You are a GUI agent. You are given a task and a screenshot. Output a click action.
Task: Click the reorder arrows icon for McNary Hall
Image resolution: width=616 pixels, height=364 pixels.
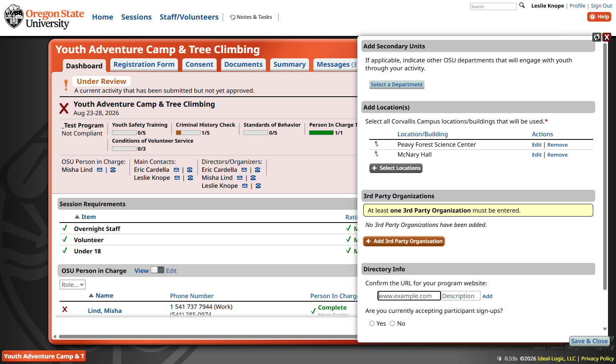(x=376, y=154)
